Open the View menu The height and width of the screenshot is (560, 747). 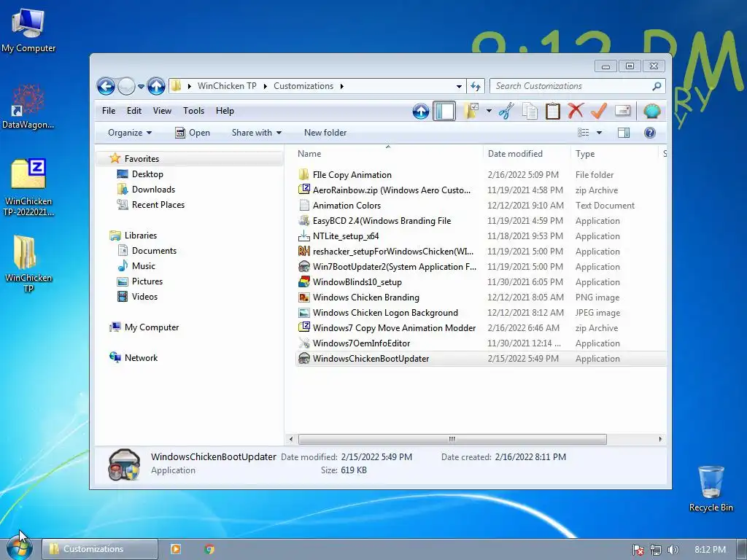click(162, 111)
